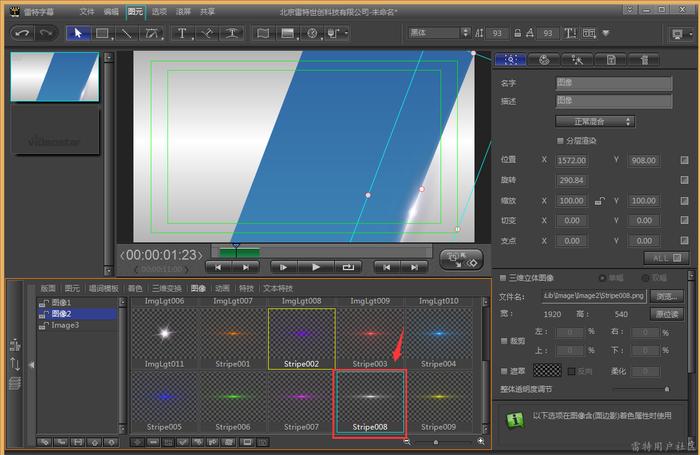This screenshot has width=700, height=455.
Task: Collapse the panel with the left triangle arrow
Action: tap(32, 365)
